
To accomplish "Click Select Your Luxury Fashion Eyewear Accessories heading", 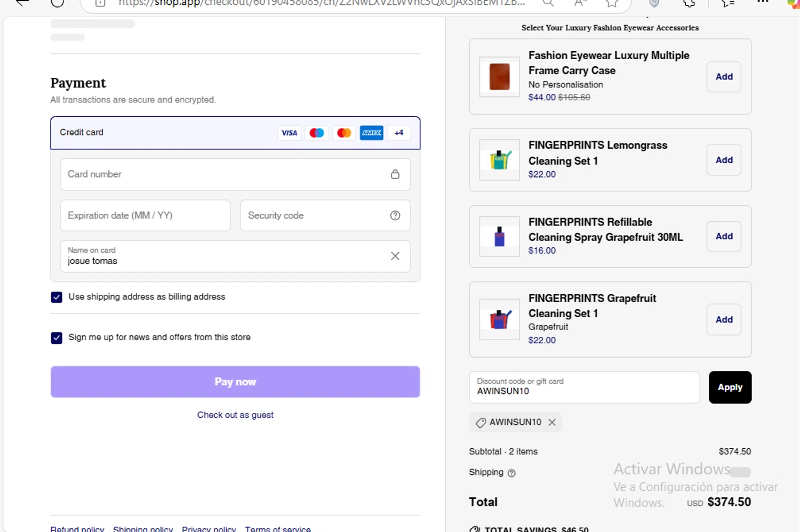I will pos(610,28).
